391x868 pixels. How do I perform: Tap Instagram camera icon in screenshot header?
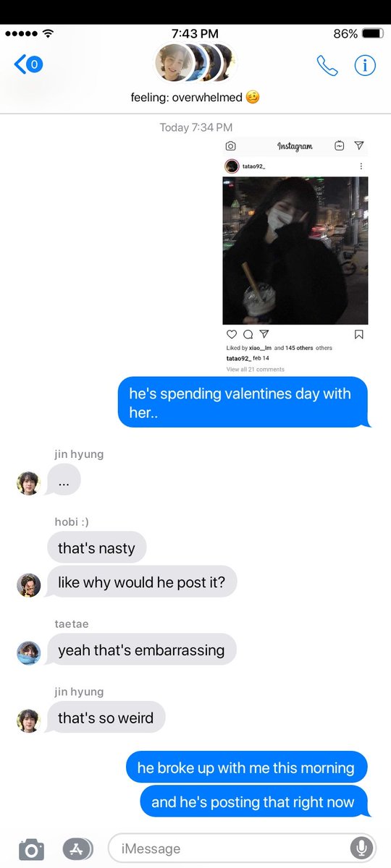point(230,146)
